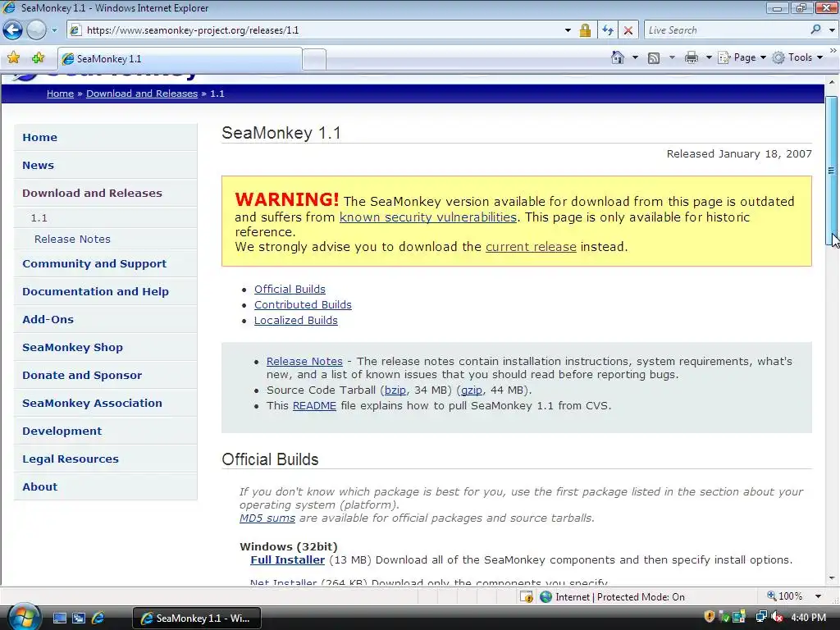Click the browser Forward arrow button
840x630 pixels.
(x=36, y=30)
